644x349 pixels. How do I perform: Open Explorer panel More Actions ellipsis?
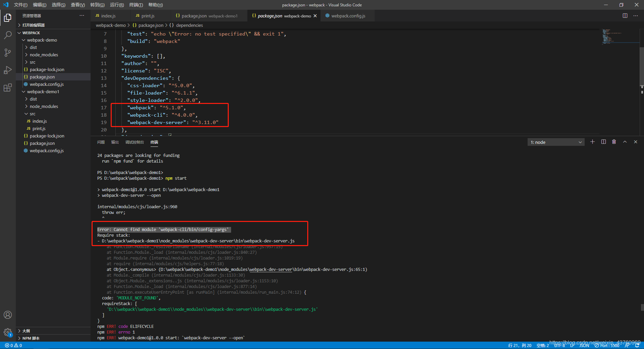(x=82, y=16)
